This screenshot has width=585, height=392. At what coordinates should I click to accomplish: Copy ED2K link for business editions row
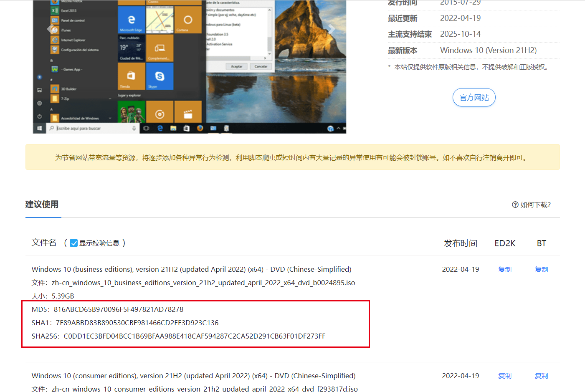pos(504,269)
